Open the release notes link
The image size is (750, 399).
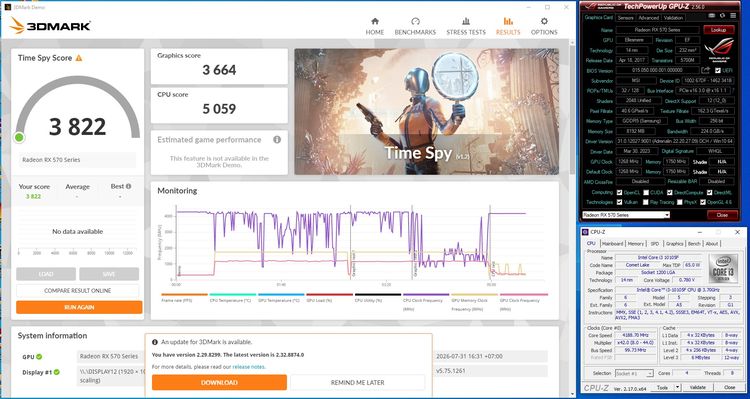pos(248,367)
